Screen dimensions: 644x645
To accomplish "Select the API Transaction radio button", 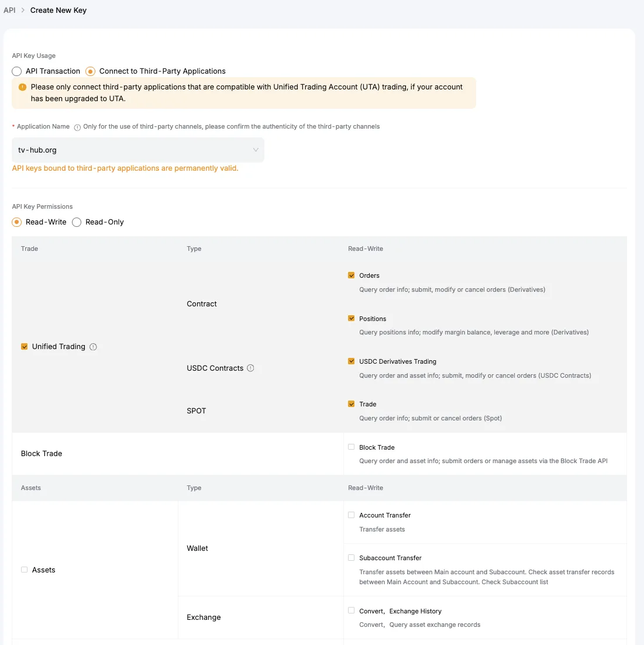I will pos(17,71).
